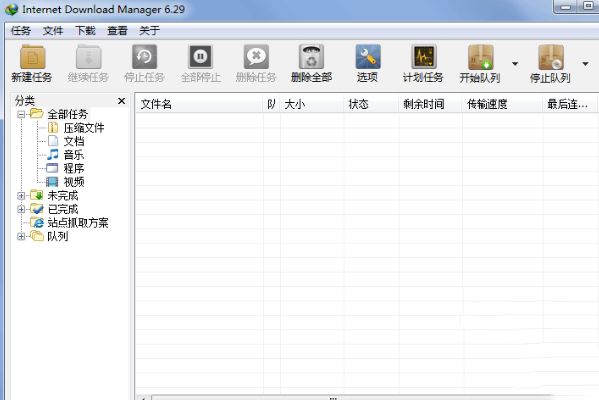This screenshot has width=599, height=400.
Task: Click the 音乐 music note icon
Action: coord(53,155)
